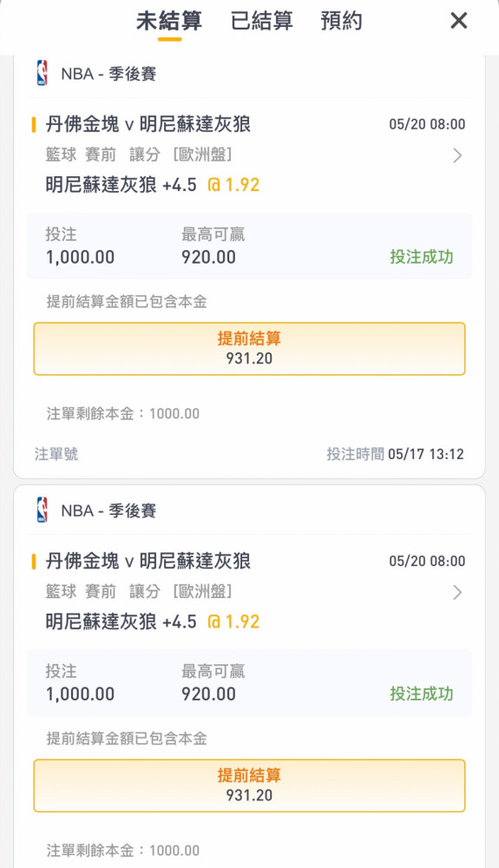Select the 未結算 tab
The image size is (499, 868).
(x=169, y=21)
